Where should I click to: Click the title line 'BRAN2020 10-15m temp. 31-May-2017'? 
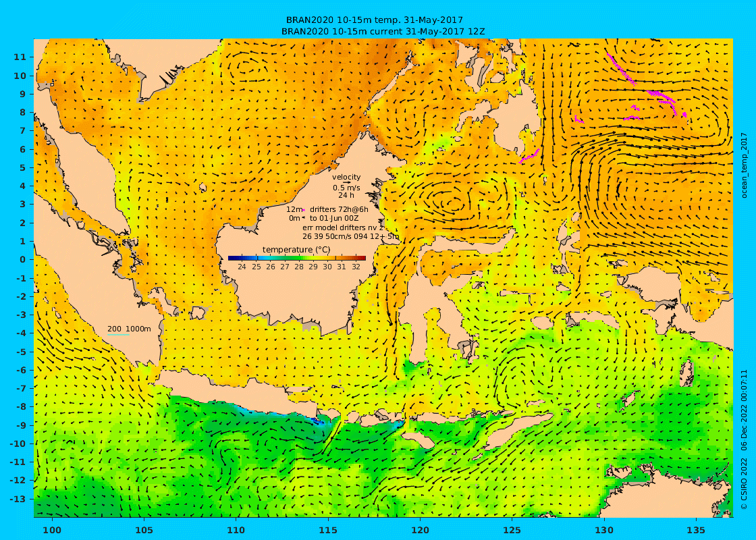tap(375, 20)
